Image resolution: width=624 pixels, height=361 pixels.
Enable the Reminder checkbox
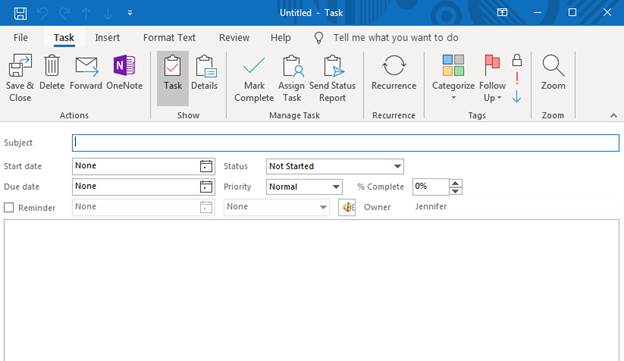point(9,207)
